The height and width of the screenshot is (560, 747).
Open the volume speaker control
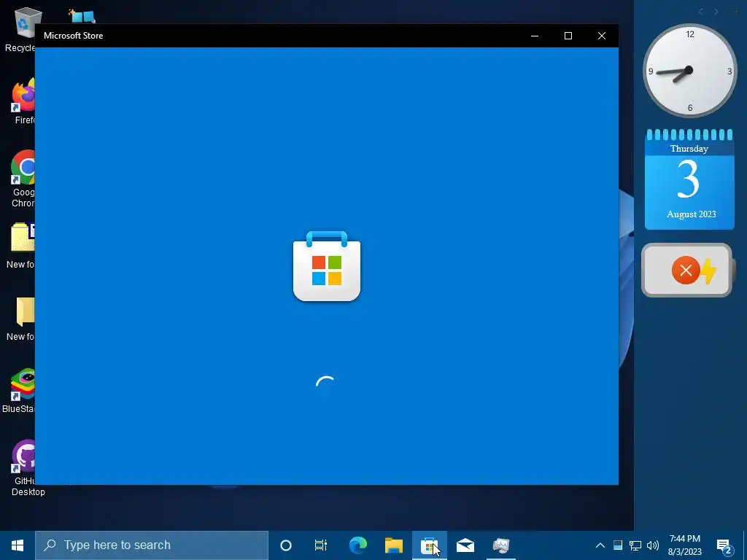[653, 545]
